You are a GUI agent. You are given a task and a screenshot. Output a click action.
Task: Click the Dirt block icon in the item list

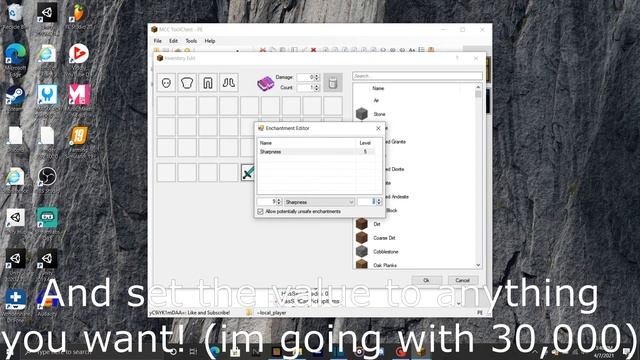(x=362, y=224)
